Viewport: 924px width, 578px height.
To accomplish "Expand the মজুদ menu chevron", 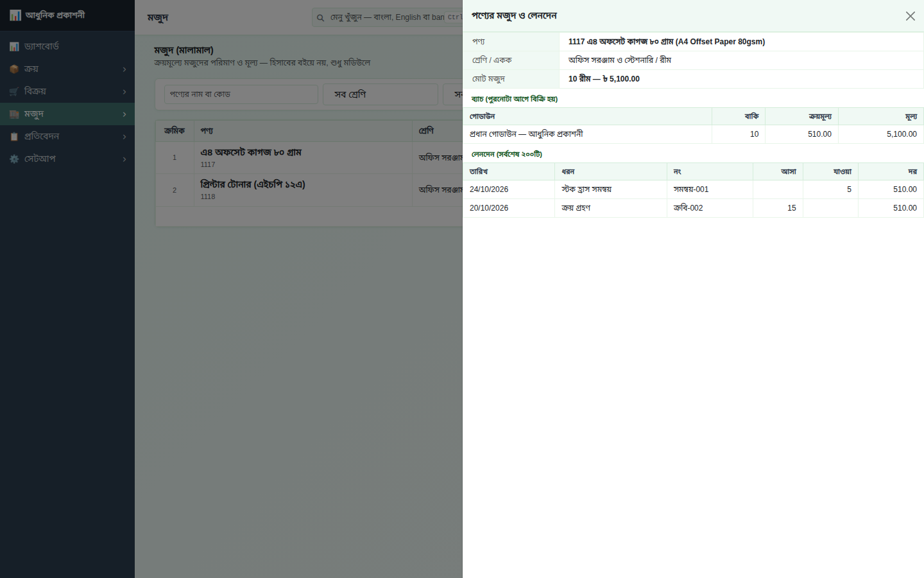I will 124,114.
